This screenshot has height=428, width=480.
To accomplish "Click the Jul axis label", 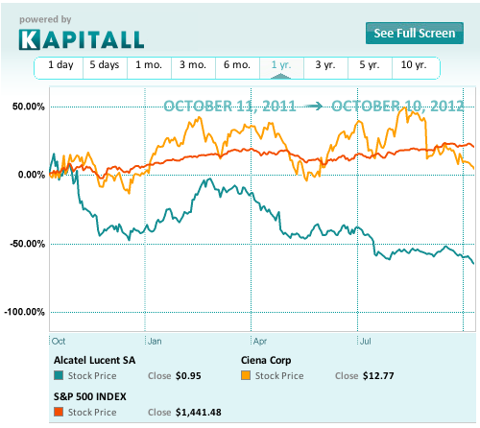I will [x=366, y=341].
